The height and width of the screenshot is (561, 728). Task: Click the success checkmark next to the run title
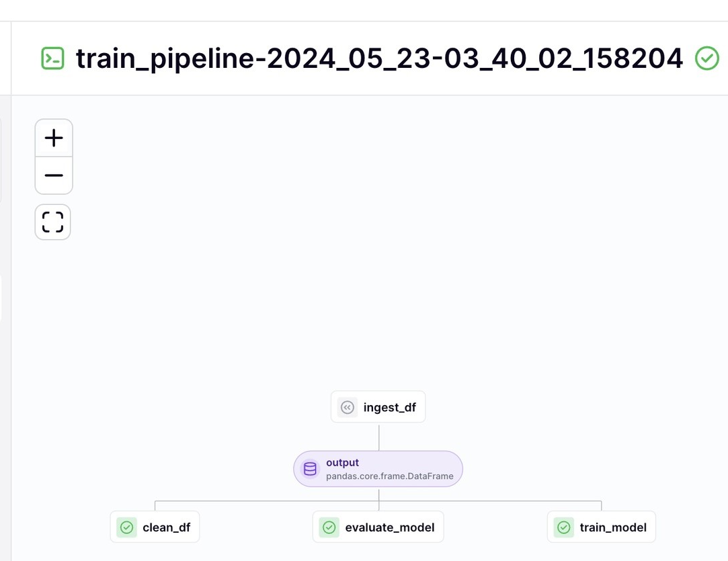[x=706, y=59]
